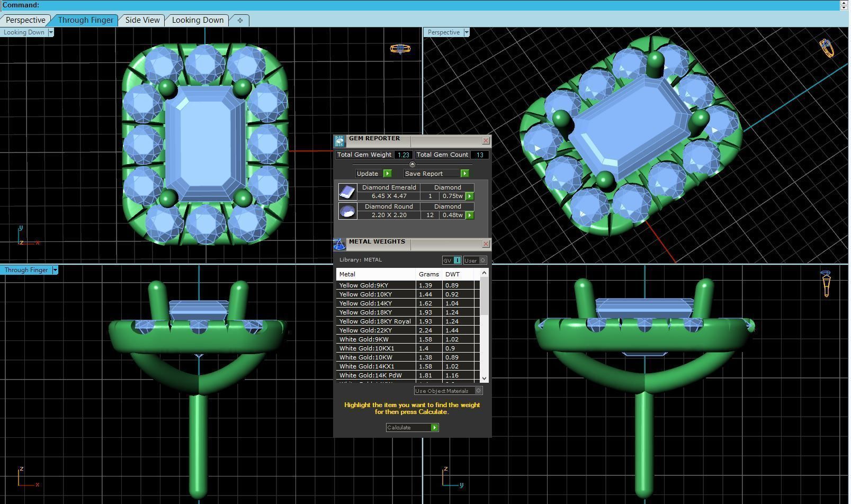Viewport: 851px width, 504px height.
Task: Open the Through Finger viewport dropdown arrow
Action: coord(55,270)
